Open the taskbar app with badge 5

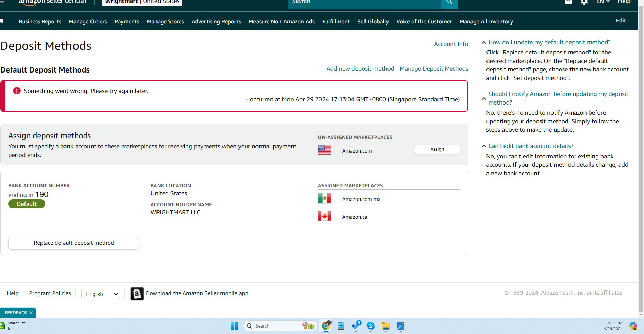tap(356, 325)
